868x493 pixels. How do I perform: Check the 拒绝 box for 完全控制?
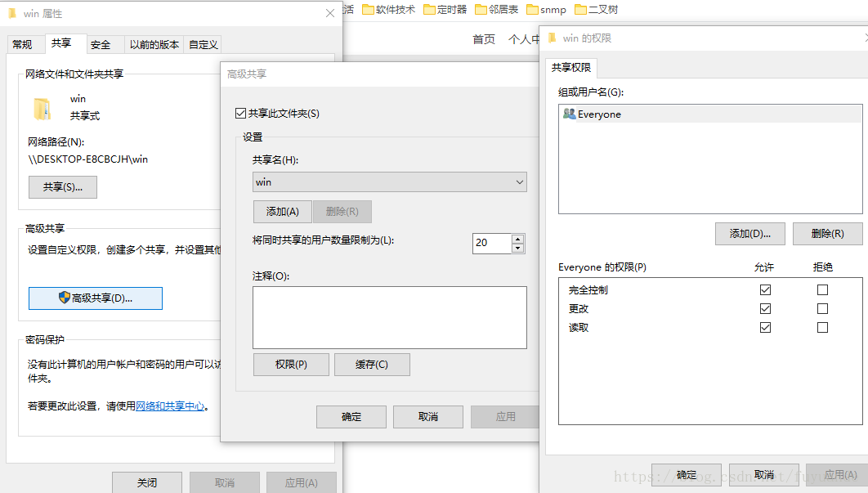pos(822,289)
